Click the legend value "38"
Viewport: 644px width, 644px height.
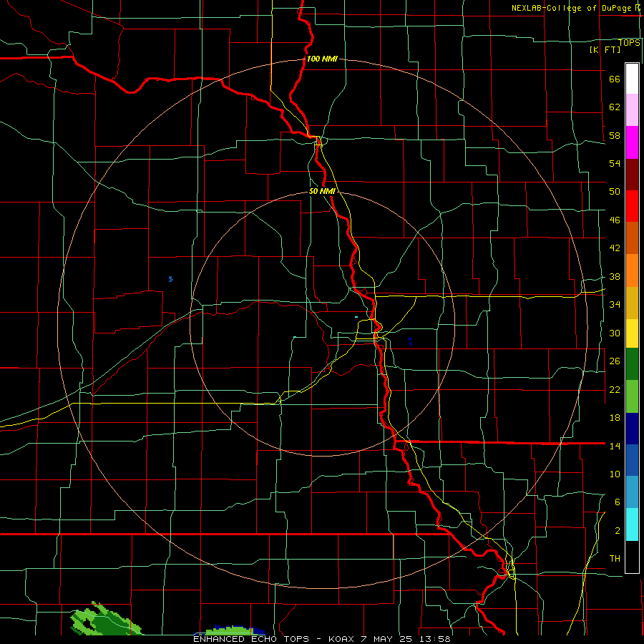click(615, 276)
